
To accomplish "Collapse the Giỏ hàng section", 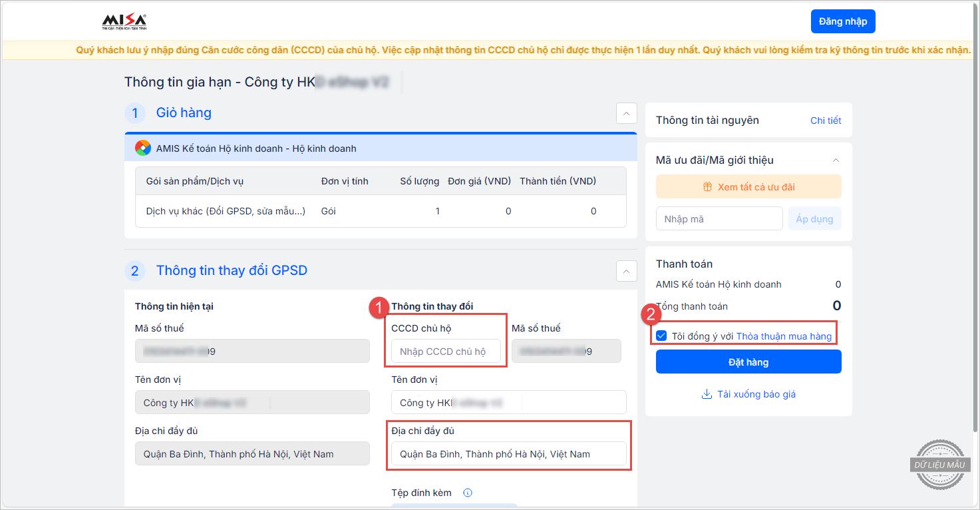I will click(627, 114).
